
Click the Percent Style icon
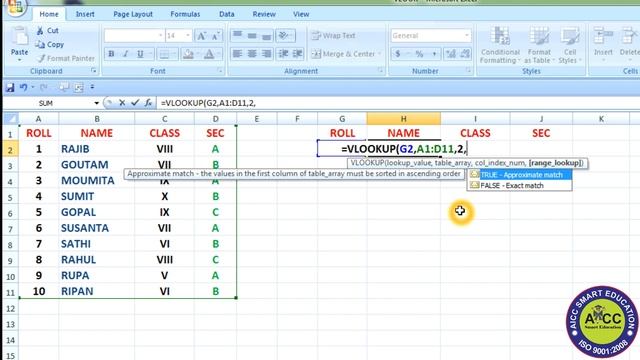coord(419,54)
